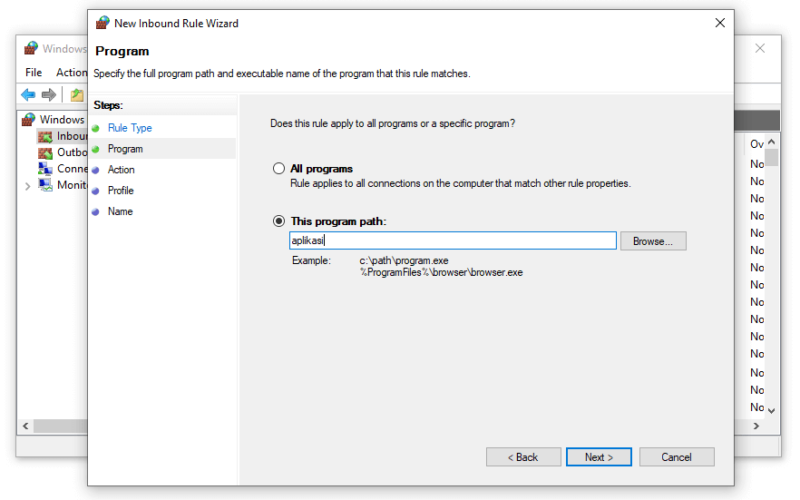
Task: Select the Monitoring tree icon
Action: 45,185
